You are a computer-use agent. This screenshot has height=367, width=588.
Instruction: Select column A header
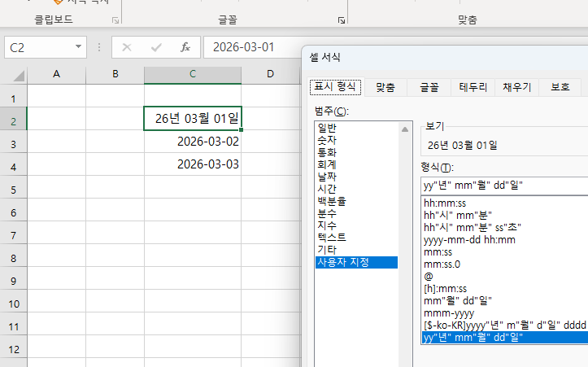tap(57, 74)
